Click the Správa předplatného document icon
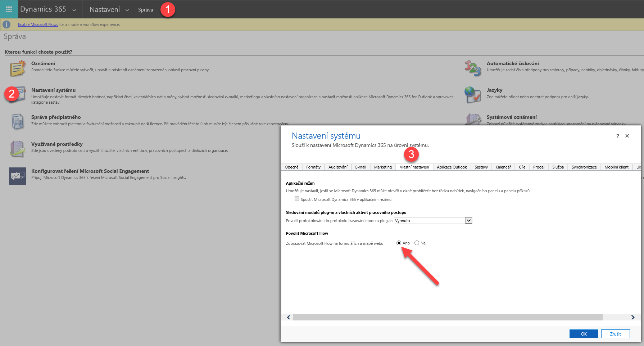The image size is (644, 346). tap(18, 122)
